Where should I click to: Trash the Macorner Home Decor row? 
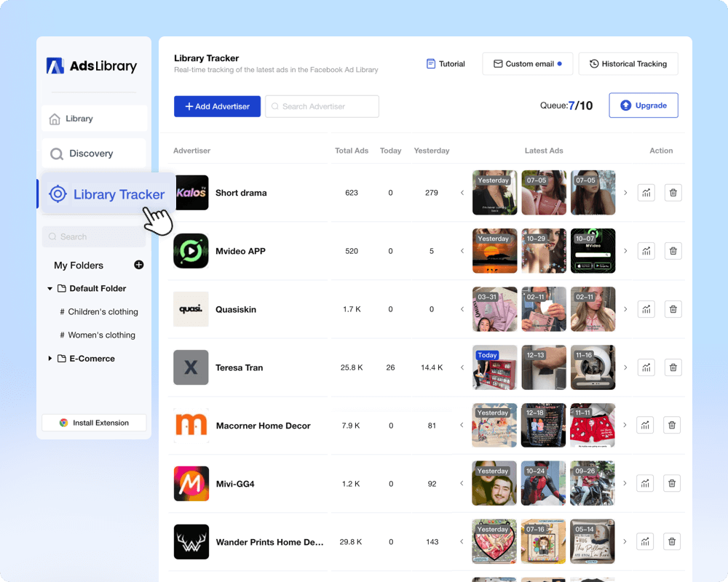click(x=672, y=425)
